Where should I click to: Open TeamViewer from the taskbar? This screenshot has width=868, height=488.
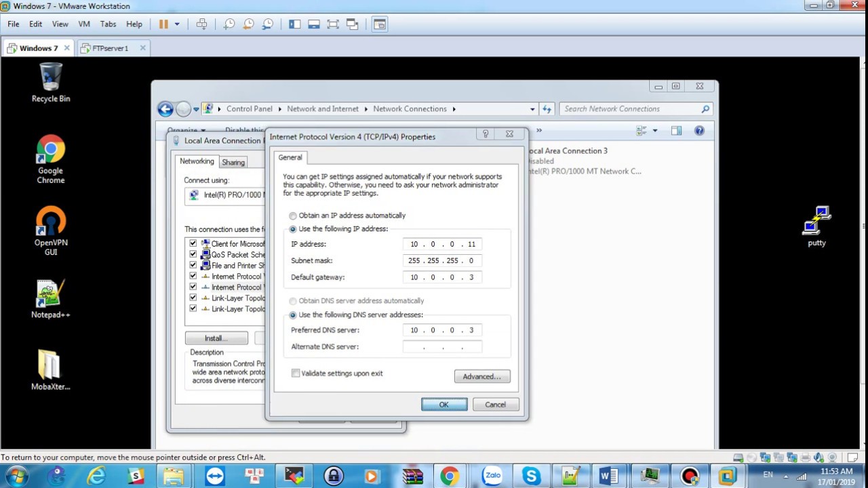click(216, 476)
